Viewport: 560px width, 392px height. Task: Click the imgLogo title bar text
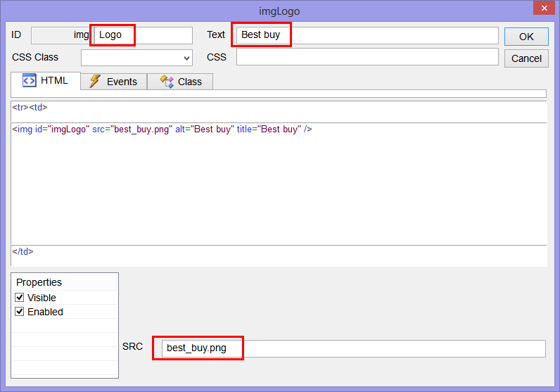(x=279, y=11)
